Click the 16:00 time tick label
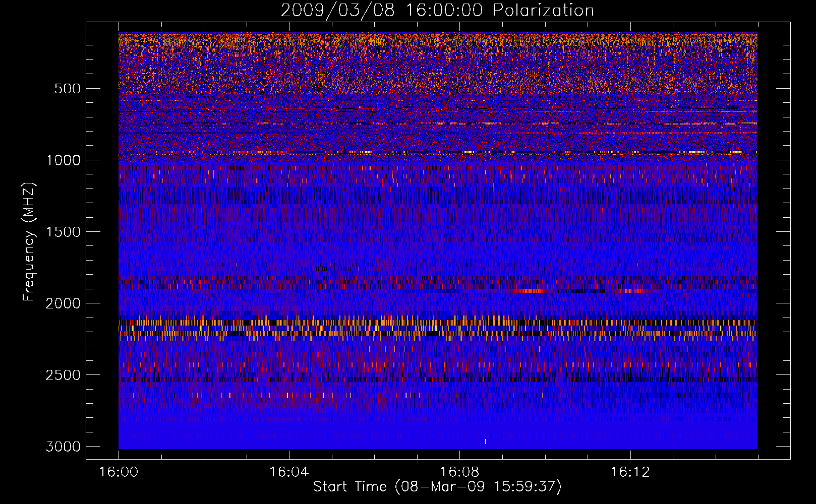This screenshot has width=816, height=504. pos(119,472)
